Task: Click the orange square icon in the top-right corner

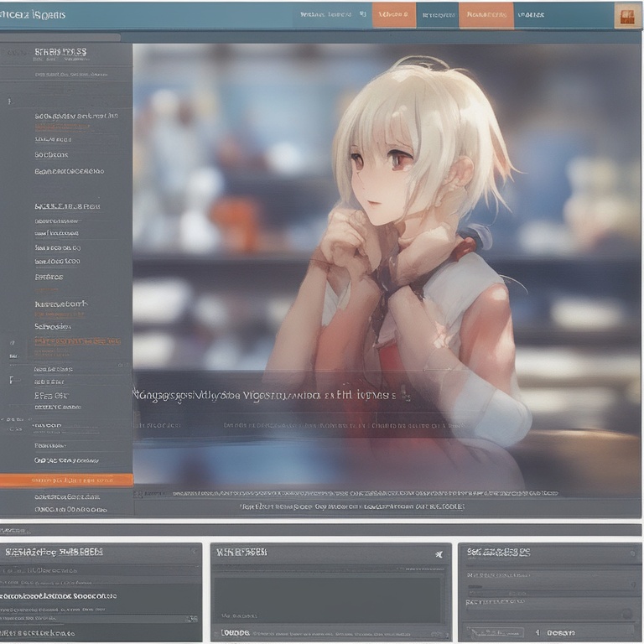Action: coord(626,16)
